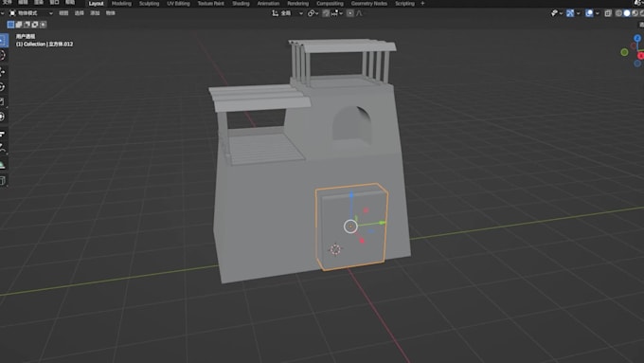This screenshot has height=363, width=644.
Task: Open the object interaction mode dropdown
Action: tap(31, 13)
